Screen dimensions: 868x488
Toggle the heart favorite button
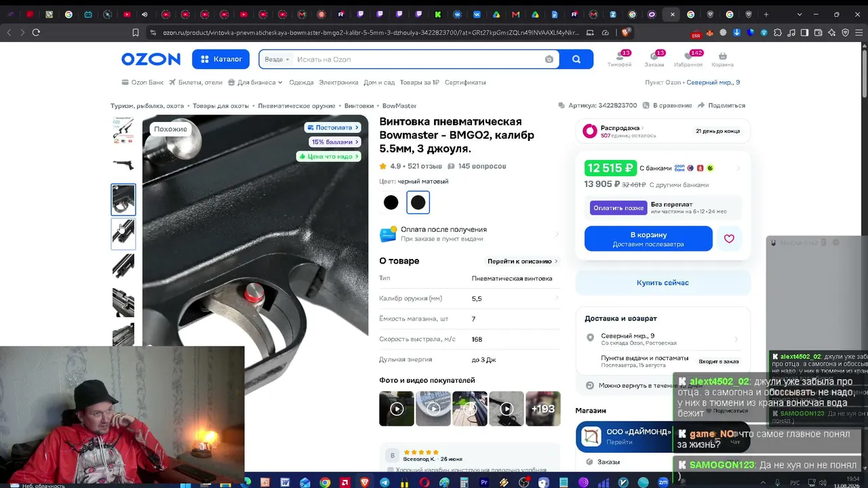click(729, 239)
